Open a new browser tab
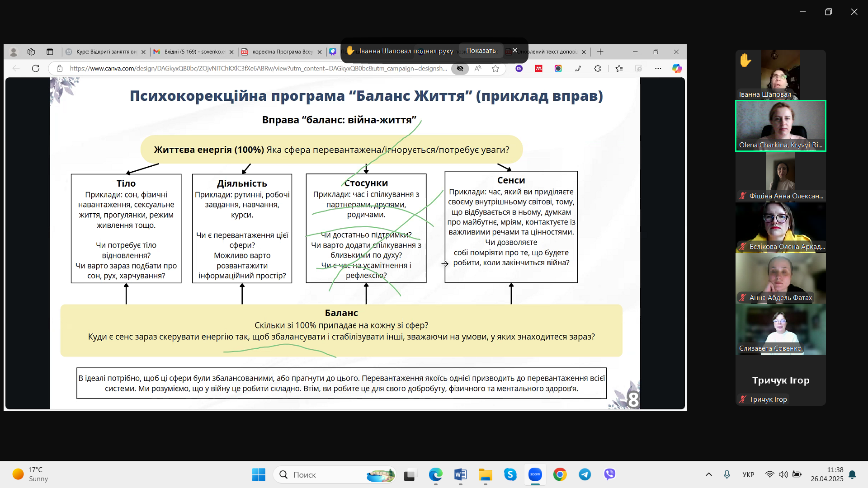This screenshot has height=488, width=868. (x=600, y=52)
